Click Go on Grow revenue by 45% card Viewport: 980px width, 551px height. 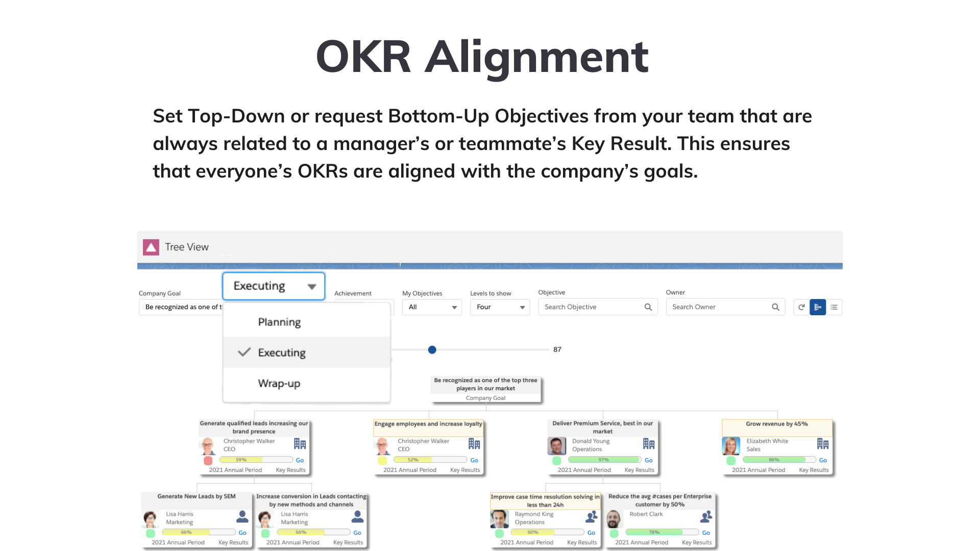pyautogui.click(x=823, y=460)
